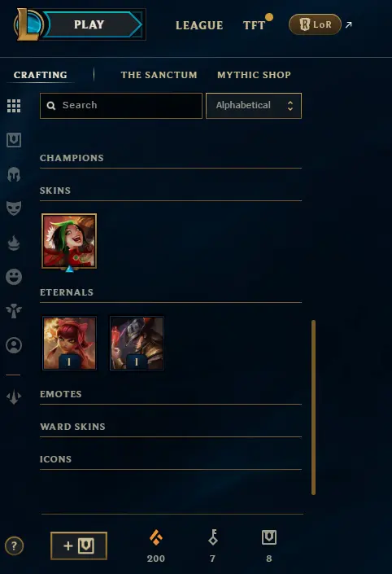
Task: Select the emotes smiley filter icon
Action: point(14,276)
